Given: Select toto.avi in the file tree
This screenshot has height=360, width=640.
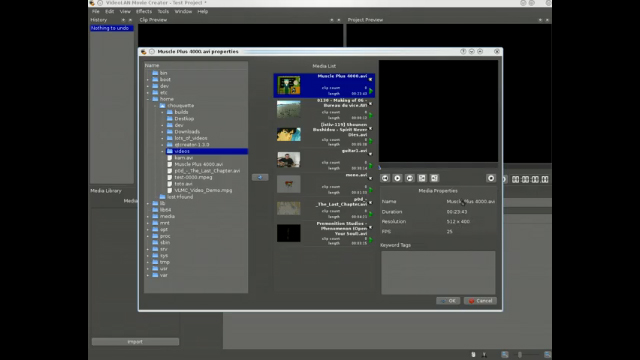Looking at the screenshot, I should [x=183, y=184].
